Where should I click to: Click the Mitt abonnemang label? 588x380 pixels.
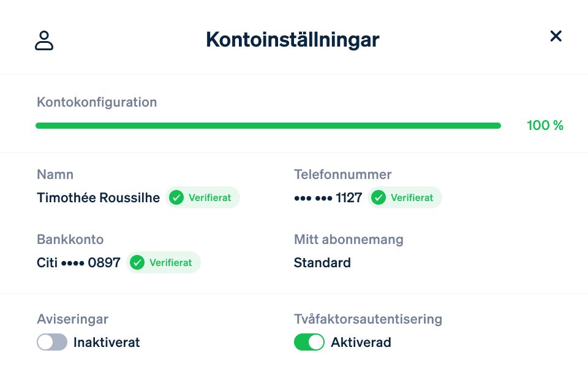349,239
